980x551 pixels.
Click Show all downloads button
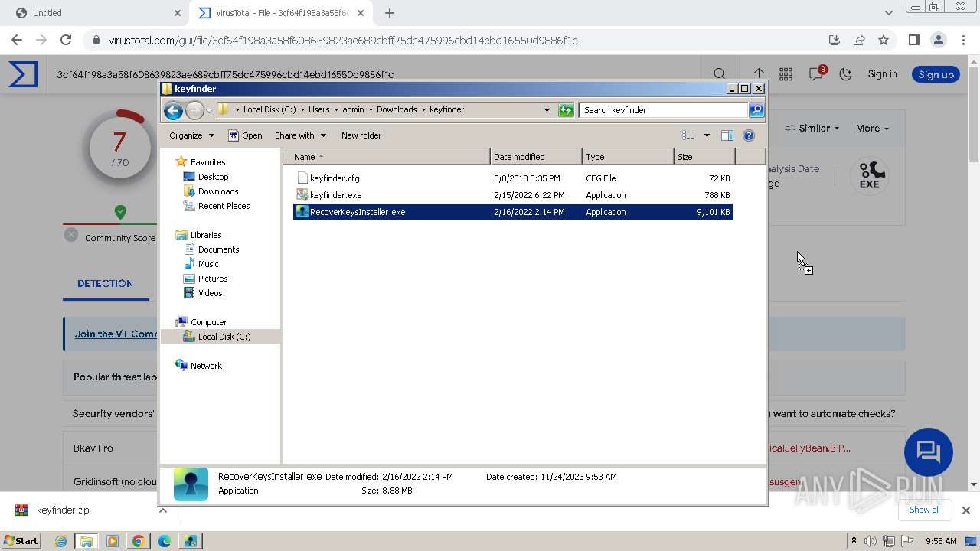pos(924,510)
